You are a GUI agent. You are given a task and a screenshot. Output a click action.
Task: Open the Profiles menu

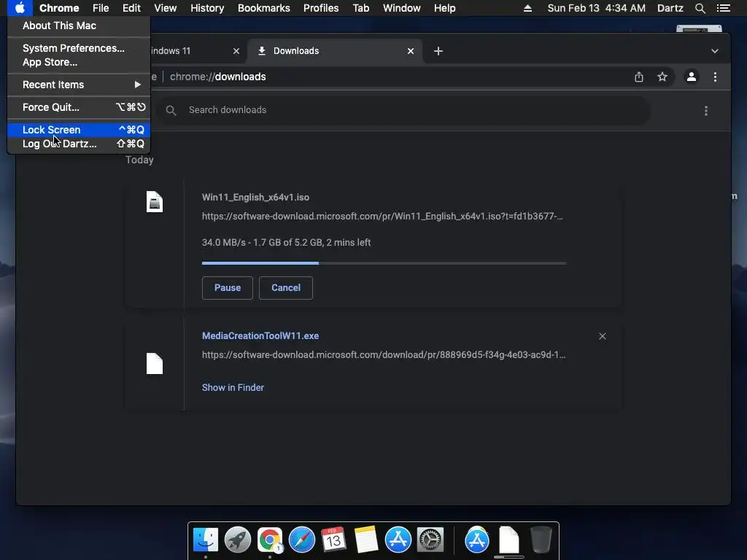(321, 8)
